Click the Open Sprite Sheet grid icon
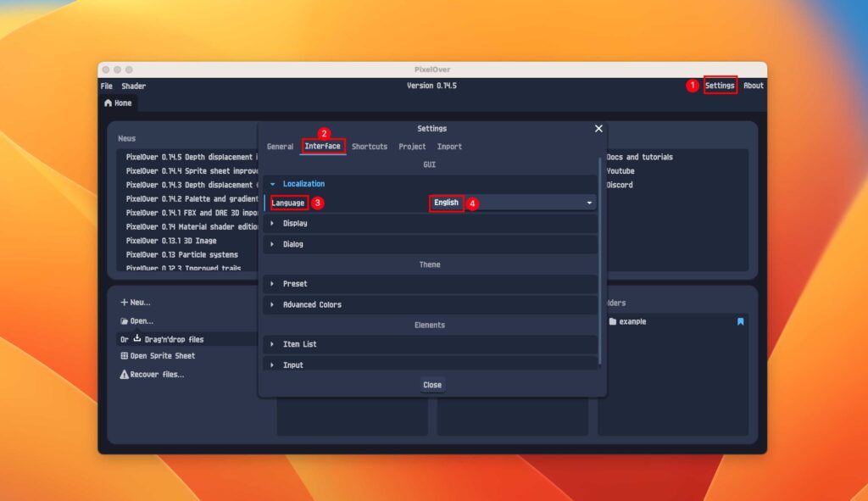 [x=125, y=355]
